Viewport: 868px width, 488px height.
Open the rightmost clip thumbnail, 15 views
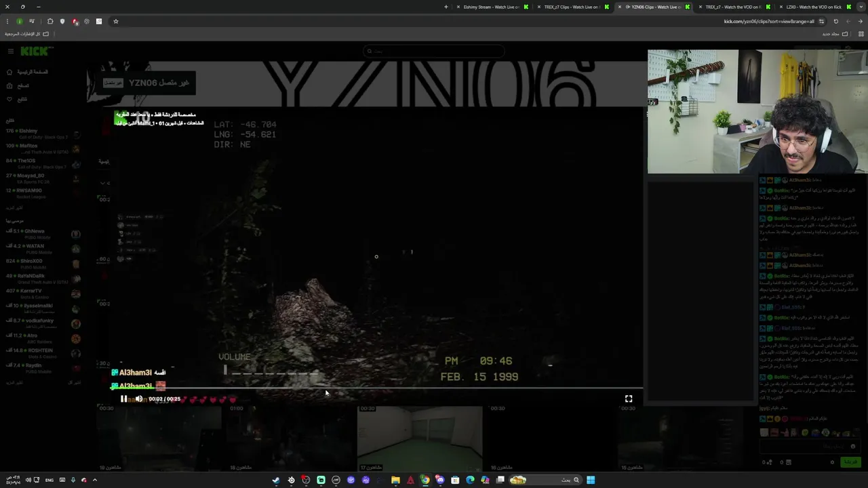pyautogui.click(x=680, y=439)
